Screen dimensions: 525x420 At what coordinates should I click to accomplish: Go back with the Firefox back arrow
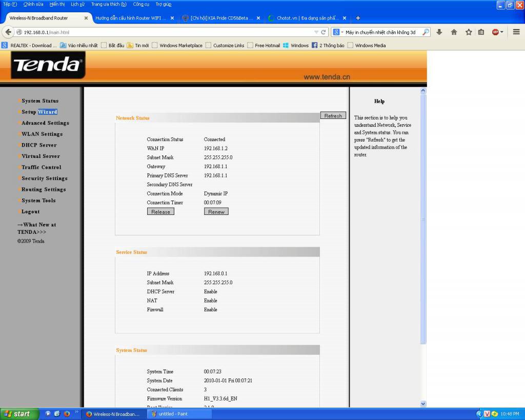(8, 32)
